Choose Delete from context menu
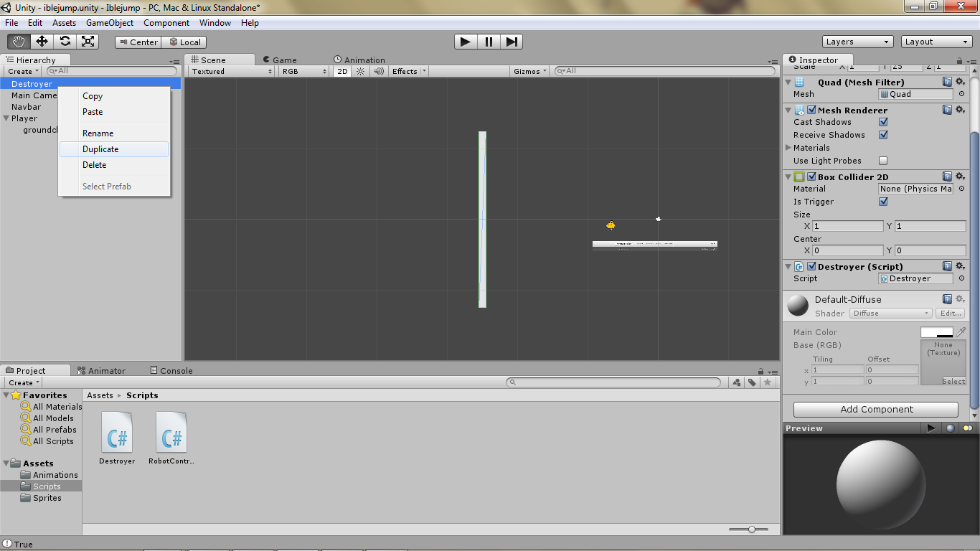Screen dimensions: 980x551 pos(114,165)
